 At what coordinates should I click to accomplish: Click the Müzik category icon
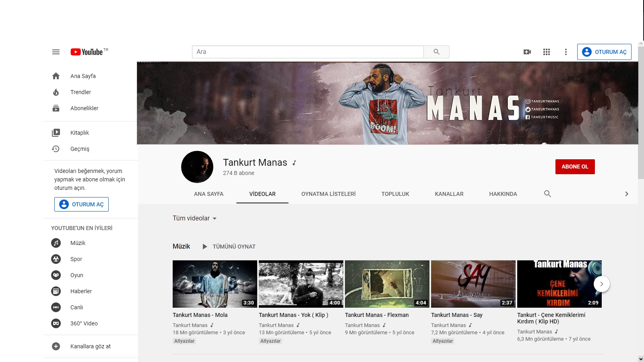[56, 243]
